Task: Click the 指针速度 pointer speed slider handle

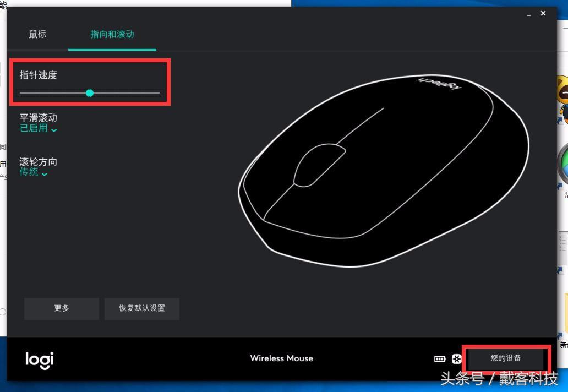Action: 90,93
